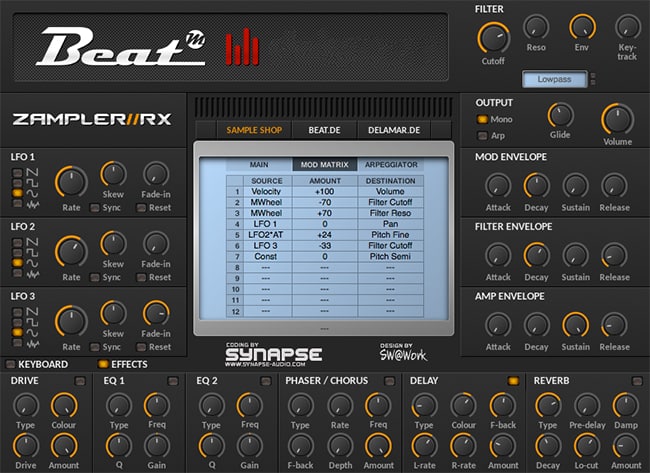Enable LFO 2 Sync

click(95, 277)
